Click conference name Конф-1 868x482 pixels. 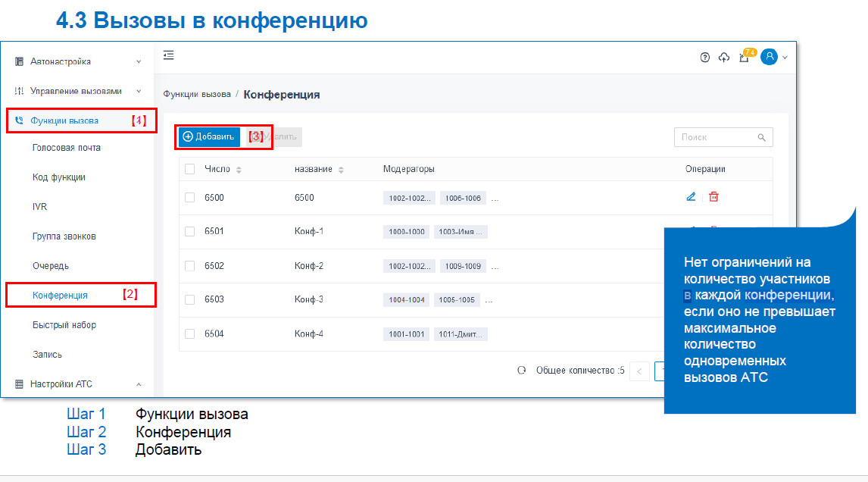[309, 232]
